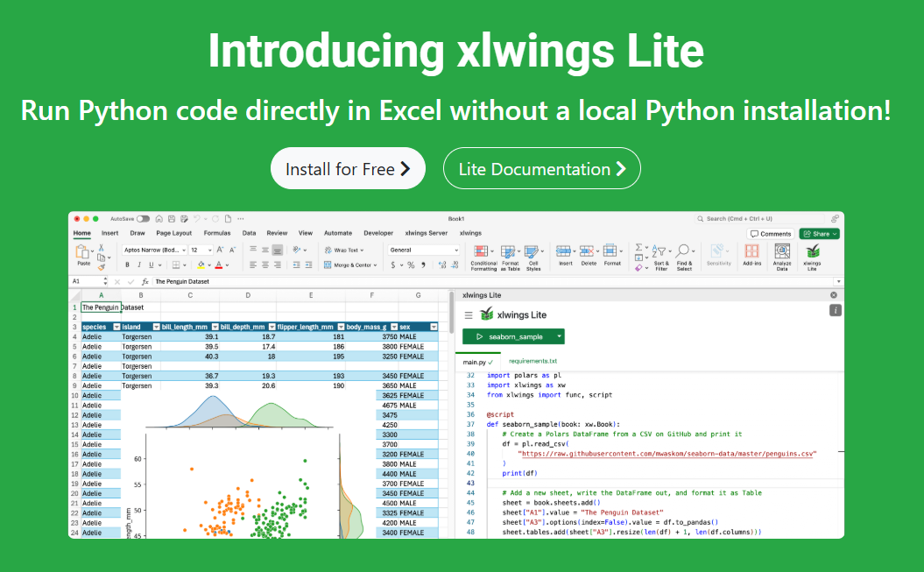Image resolution: width=924 pixels, height=572 pixels.
Task: Open the xlwings Server ribbon tab
Action: [x=426, y=233]
